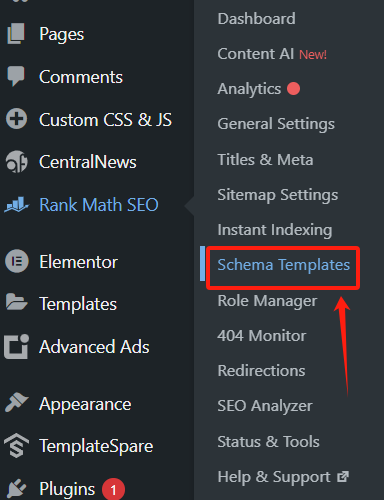The width and height of the screenshot is (384, 500).
Task: Click the Custom CSS & JS plus icon
Action: pos(16,119)
